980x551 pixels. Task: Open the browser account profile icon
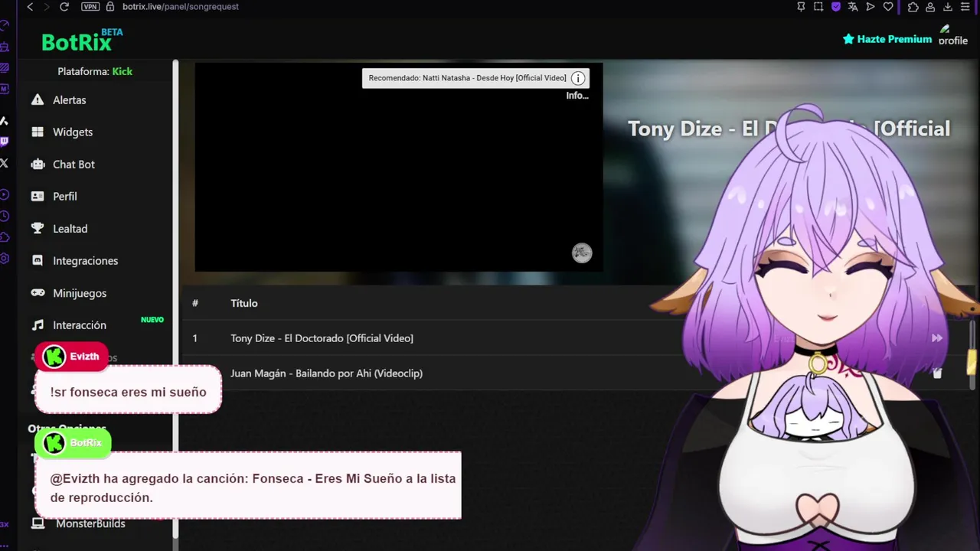[931, 7]
